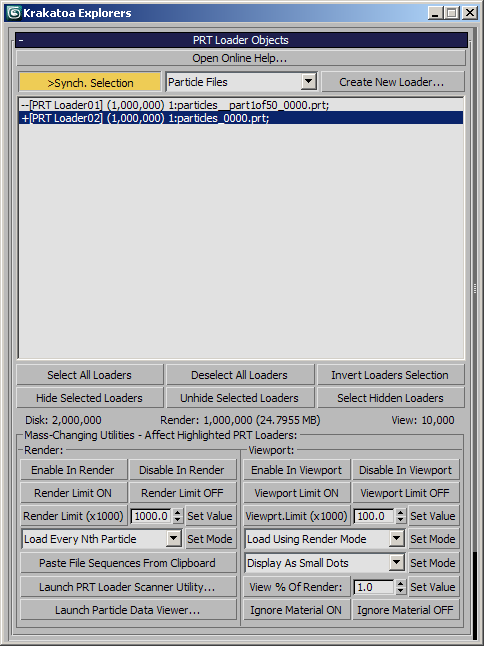Screen dimensions: 484x646
Task: Close the Krakatoa Explorers window
Action: pyautogui.click(x=470, y=13)
